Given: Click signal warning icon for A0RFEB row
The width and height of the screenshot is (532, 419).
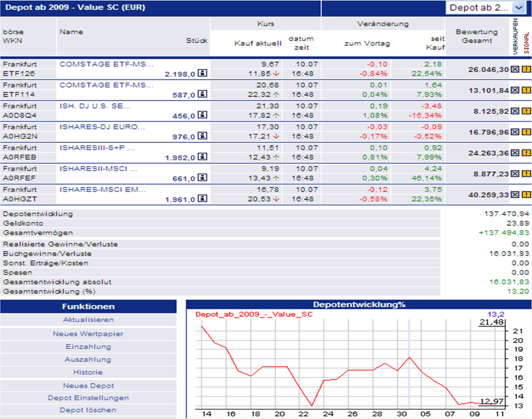Looking at the screenshot, I should click(x=525, y=153).
